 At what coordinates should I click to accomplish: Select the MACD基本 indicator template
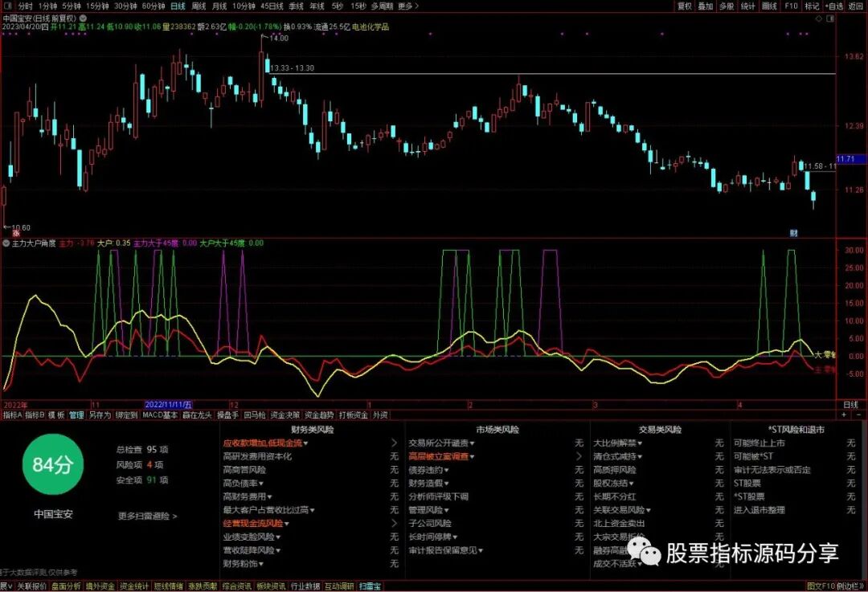[x=161, y=415]
